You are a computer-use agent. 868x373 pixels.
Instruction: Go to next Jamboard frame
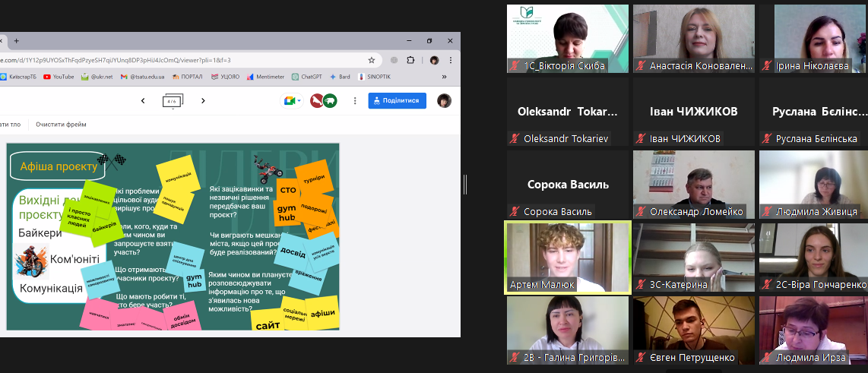click(x=203, y=101)
